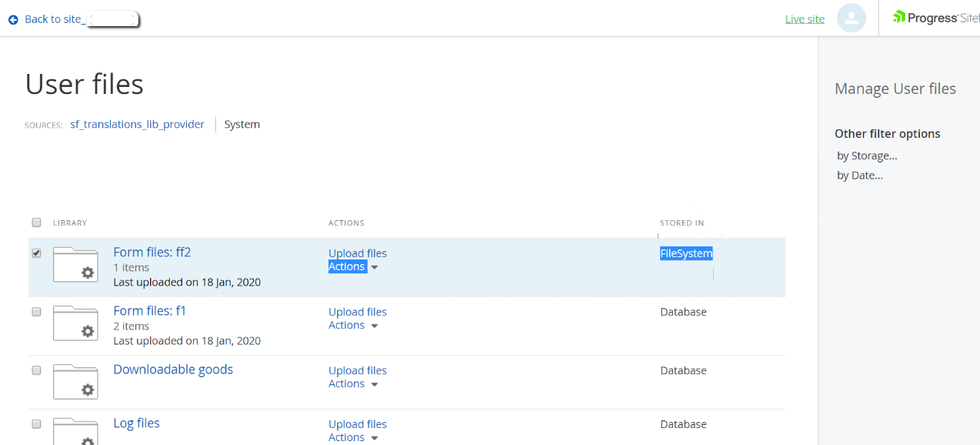Screen dimensions: 980x445
Task: Open the Form files: f1 folder icon
Action: point(75,323)
